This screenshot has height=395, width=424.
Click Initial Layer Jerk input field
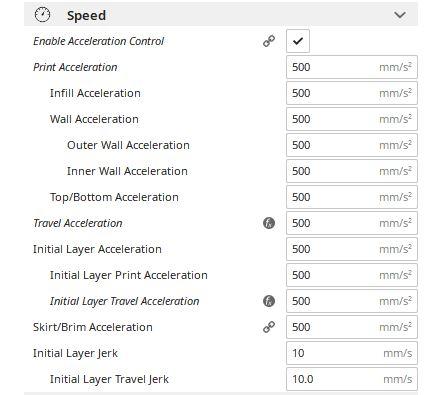(352, 353)
